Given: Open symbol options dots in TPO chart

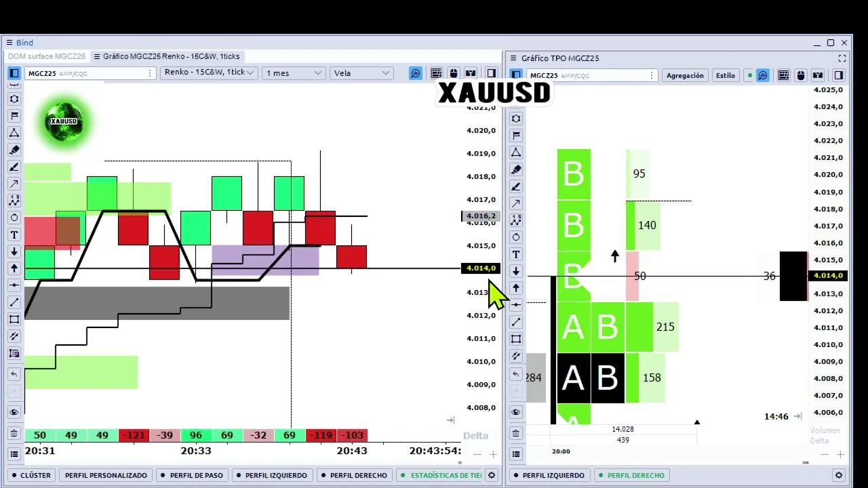Looking at the screenshot, I should [x=652, y=75].
